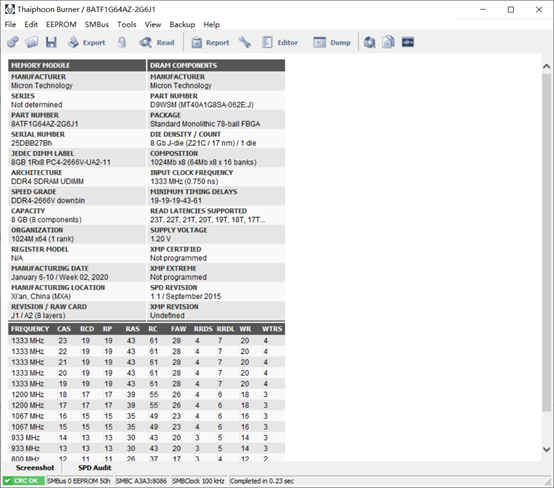
Task: Switch to the SPD Audit tab
Action: (x=95, y=468)
